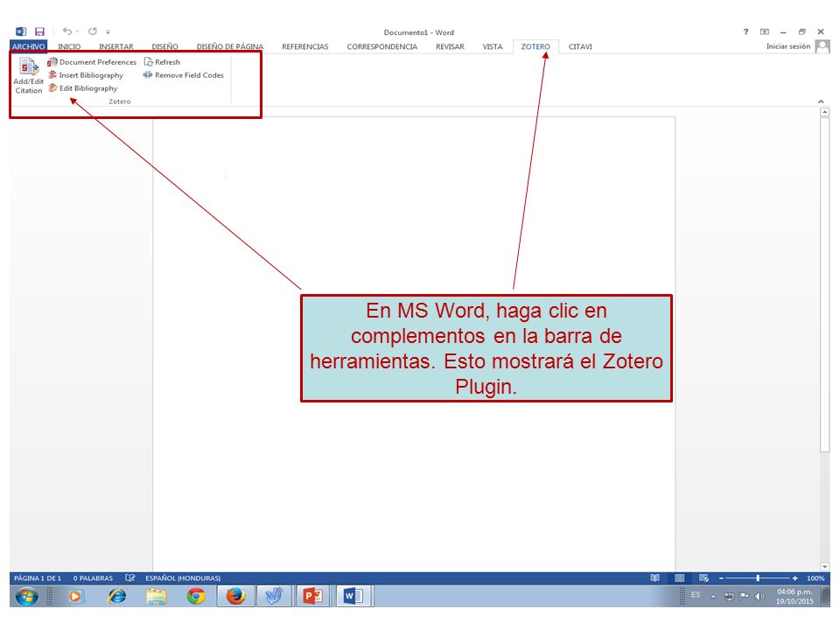This screenshot has height=630, width=840.
Task: Open the volume control in the system tray
Action: click(x=759, y=596)
